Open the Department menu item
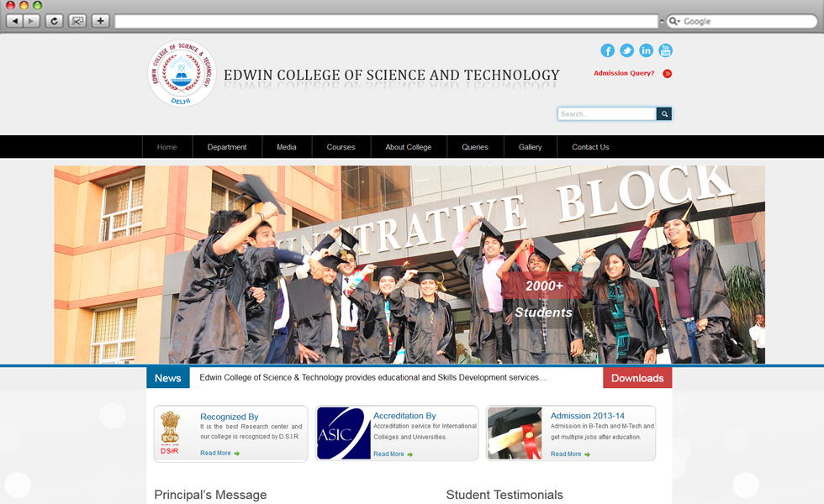Viewport: 824px width, 504px height. click(x=227, y=147)
